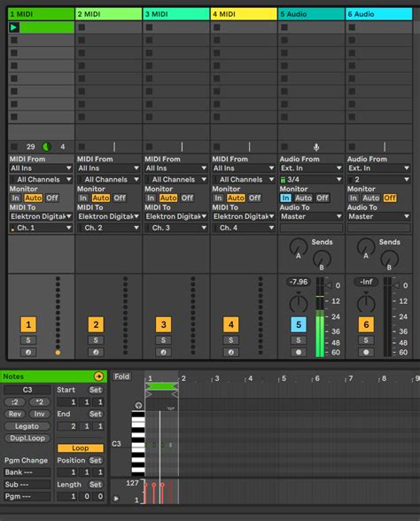Image resolution: width=420 pixels, height=521 pixels.
Task: Select the 2 MIDI track header
Action: pyautogui.click(x=109, y=14)
